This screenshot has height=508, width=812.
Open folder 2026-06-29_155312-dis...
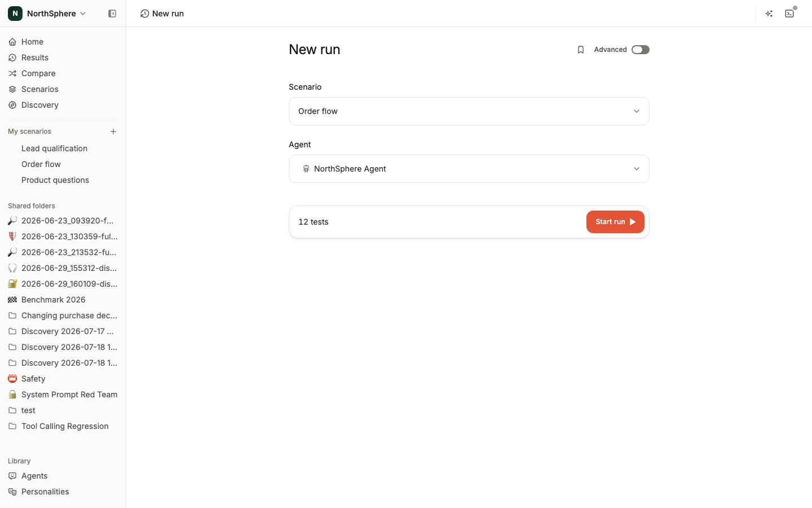point(63,268)
